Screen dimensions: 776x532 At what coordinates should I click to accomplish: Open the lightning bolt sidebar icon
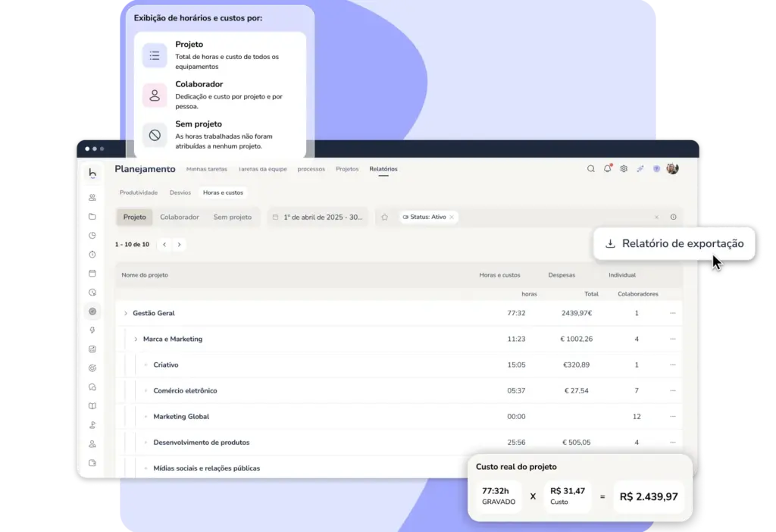[92, 330]
